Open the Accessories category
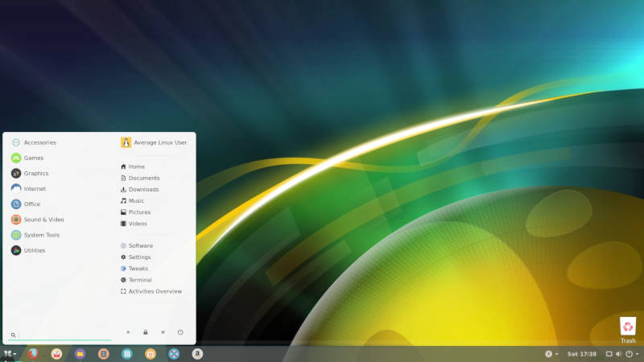Viewport: 644px width, 362px height. point(34,142)
